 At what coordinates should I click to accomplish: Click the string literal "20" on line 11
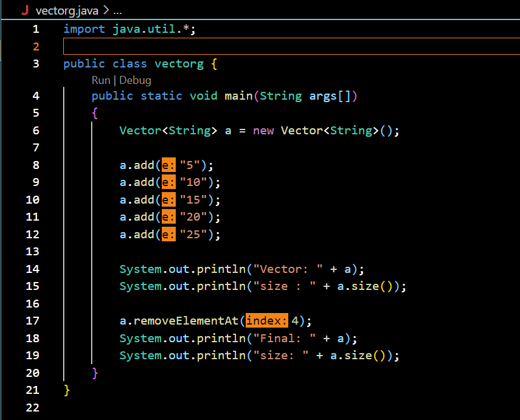(193, 217)
